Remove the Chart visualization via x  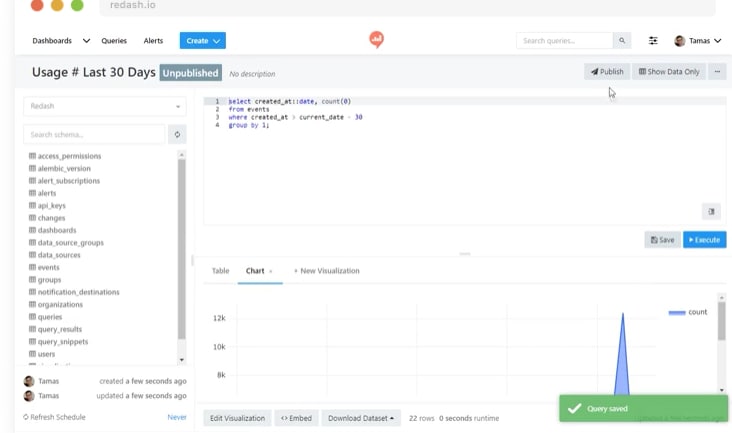click(x=271, y=271)
